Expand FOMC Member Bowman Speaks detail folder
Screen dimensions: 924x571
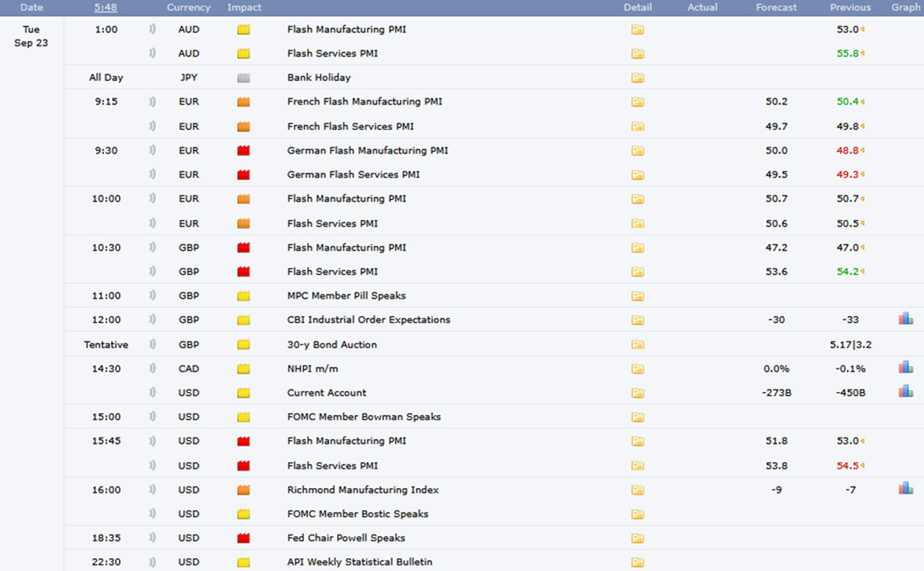point(637,417)
